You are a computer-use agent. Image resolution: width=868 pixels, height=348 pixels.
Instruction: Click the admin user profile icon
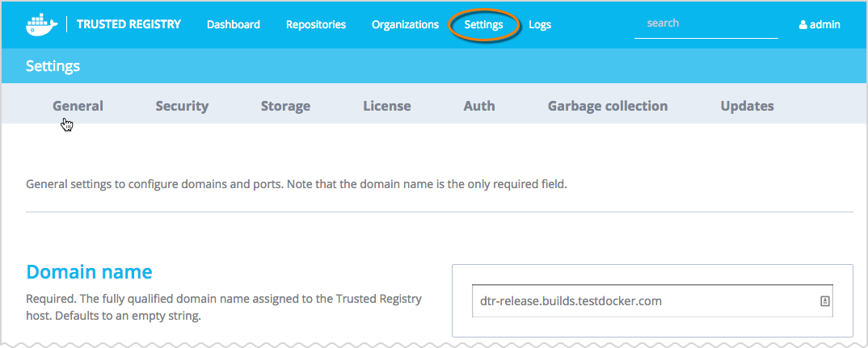pyautogui.click(x=803, y=25)
